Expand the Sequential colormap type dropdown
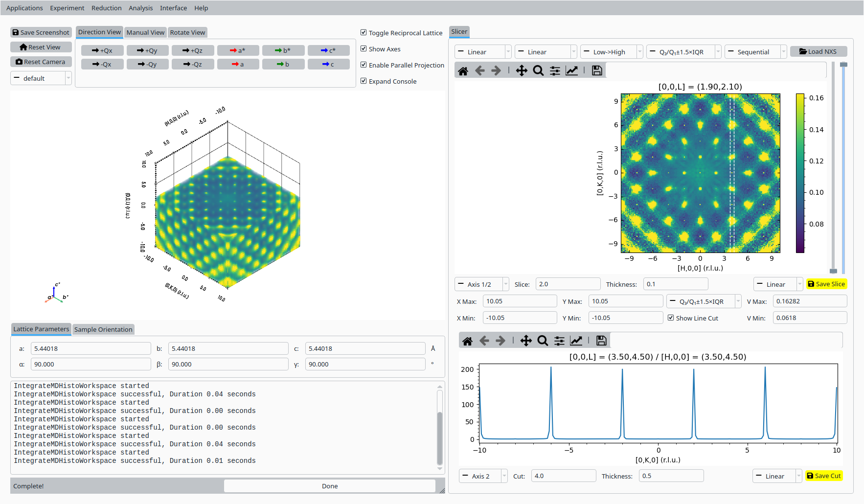This screenshot has width=864, height=504. pos(755,52)
